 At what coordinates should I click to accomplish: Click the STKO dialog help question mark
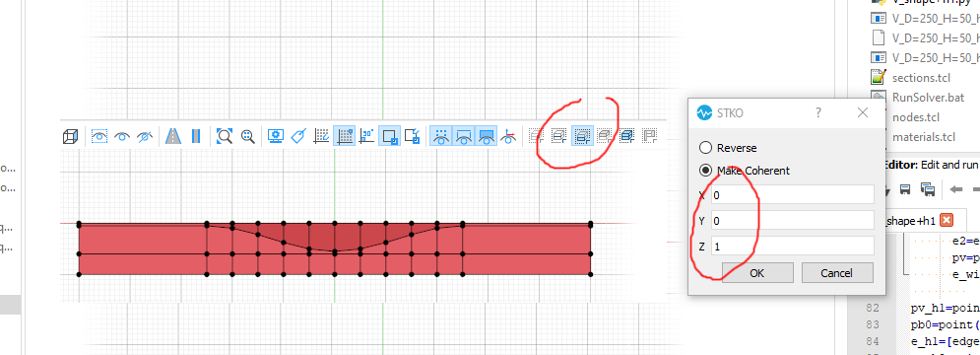[818, 112]
